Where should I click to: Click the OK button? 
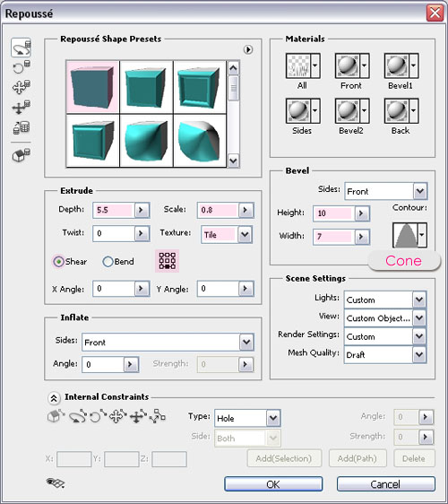coord(273,484)
